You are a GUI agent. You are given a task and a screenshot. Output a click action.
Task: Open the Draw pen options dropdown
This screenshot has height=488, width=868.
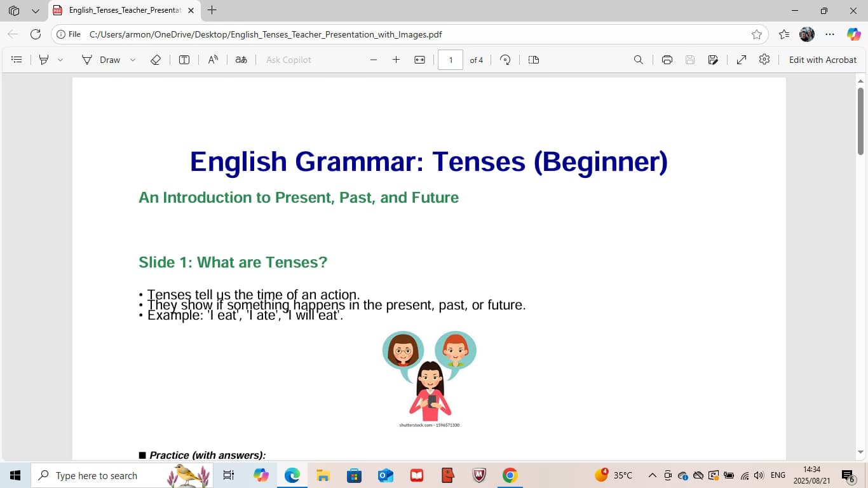(x=133, y=59)
